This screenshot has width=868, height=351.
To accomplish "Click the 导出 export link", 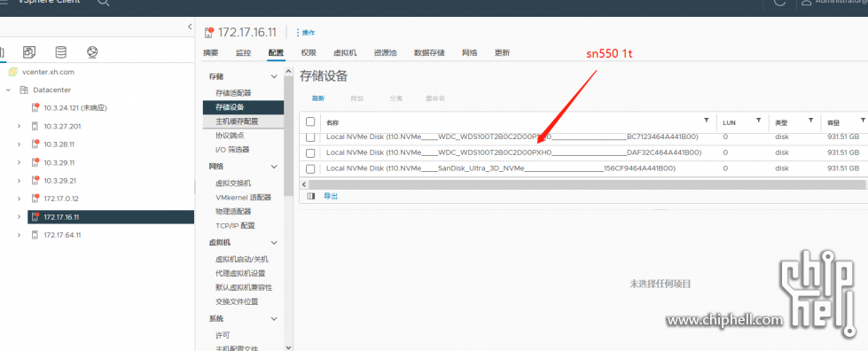I will (x=331, y=196).
